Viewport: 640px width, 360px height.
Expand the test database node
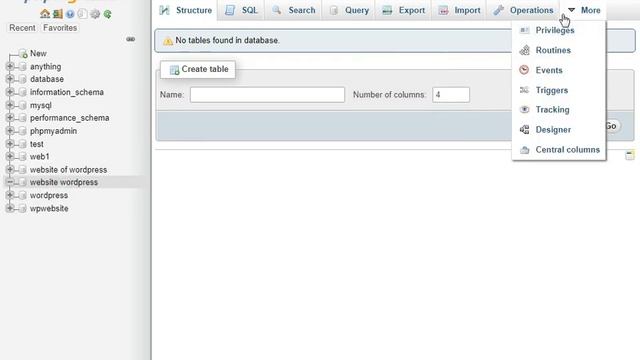(10, 144)
